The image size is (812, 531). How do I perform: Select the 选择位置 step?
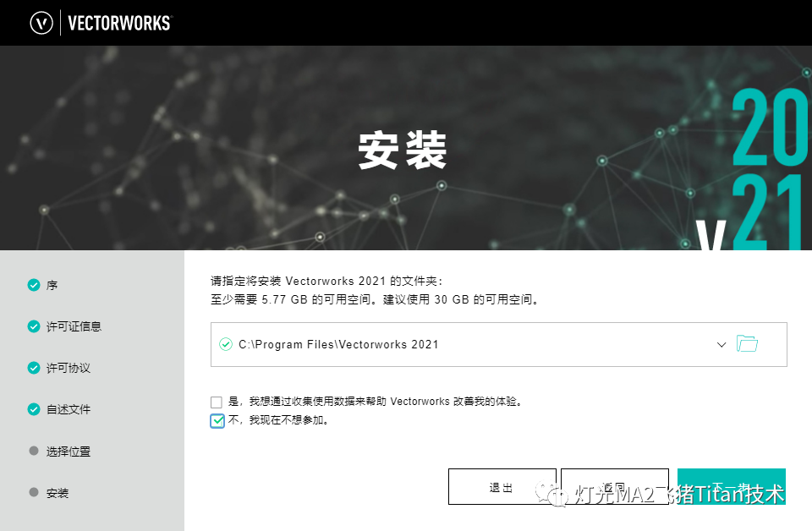69,452
